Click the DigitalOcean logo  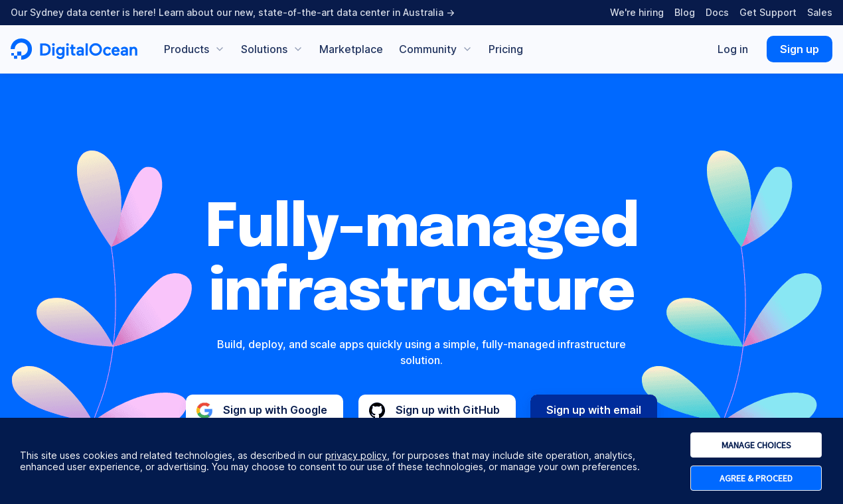click(74, 49)
